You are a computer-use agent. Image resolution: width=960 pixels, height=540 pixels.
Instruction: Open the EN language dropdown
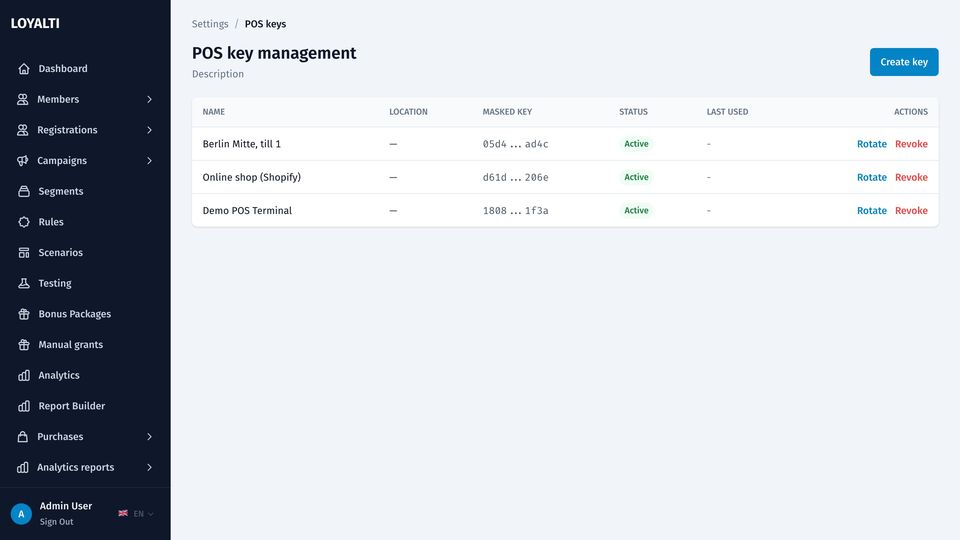click(136, 513)
